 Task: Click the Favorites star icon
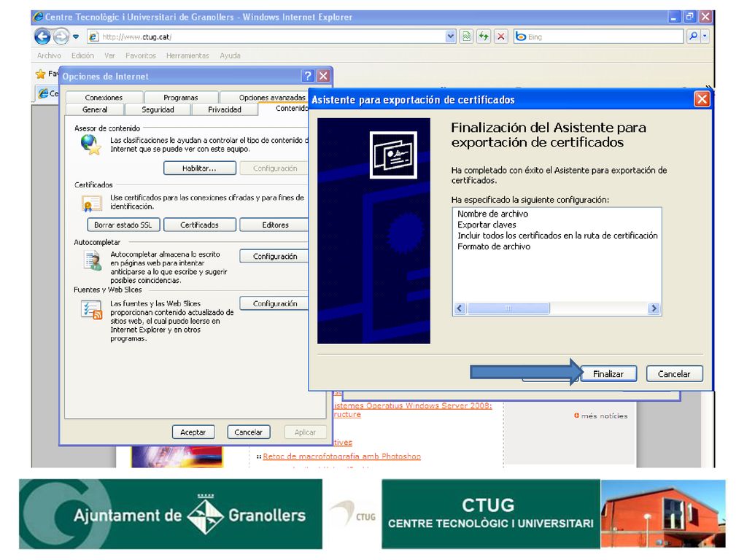[x=41, y=74]
